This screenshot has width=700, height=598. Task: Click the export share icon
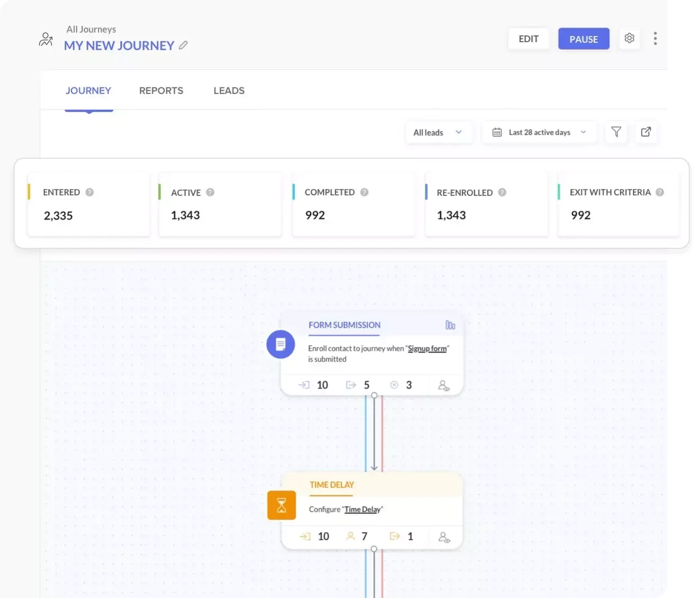[x=646, y=132]
